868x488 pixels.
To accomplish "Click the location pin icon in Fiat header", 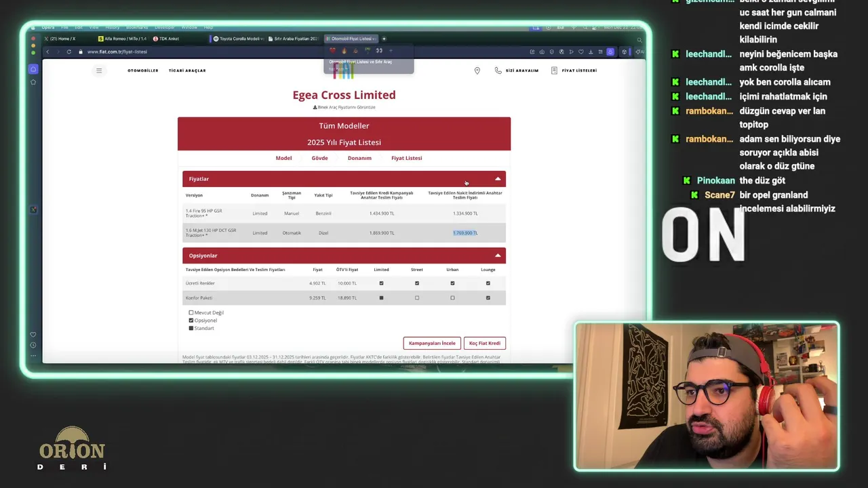I will tap(477, 70).
